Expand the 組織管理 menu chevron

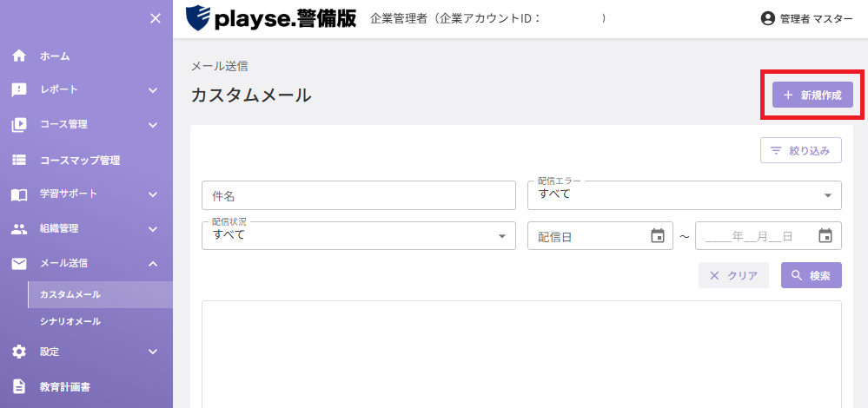tap(153, 229)
